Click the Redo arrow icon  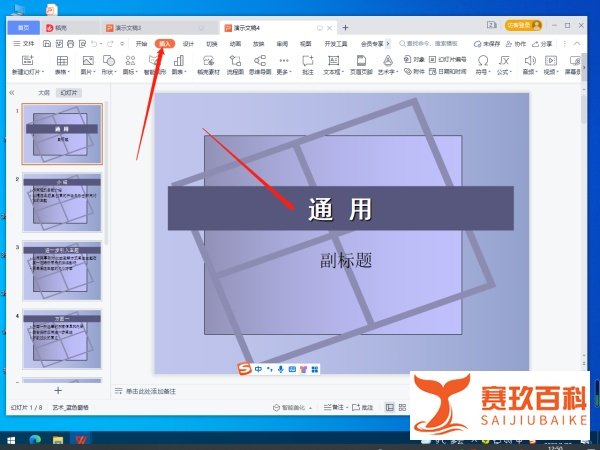click(110, 44)
